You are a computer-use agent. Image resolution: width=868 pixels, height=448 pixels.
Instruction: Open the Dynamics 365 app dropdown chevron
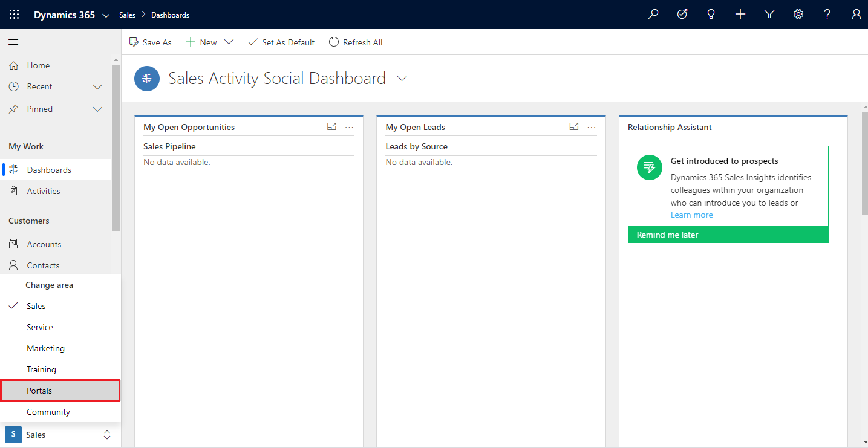[x=106, y=15]
